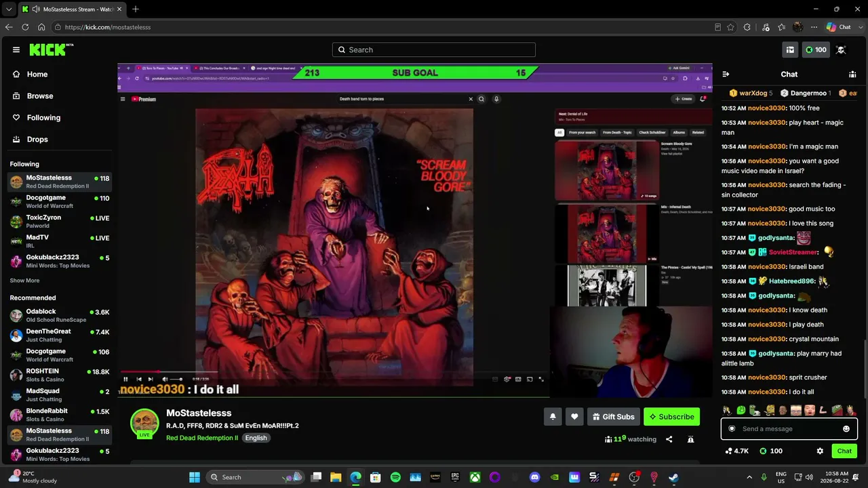The image size is (868, 488).
Task: Show chat users list icon
Action: (x=852, y=74)
